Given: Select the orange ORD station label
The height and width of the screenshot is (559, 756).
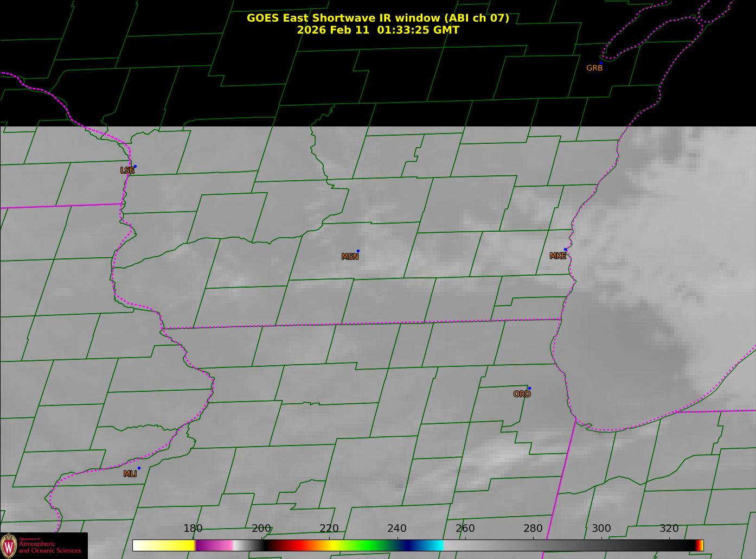Looking at the screenshot, I should point(522,394).
